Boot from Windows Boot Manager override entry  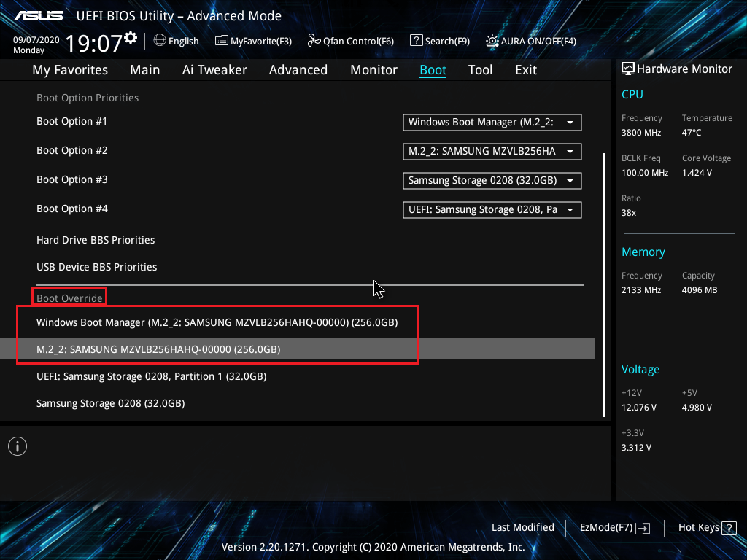(x=217, y=322)
